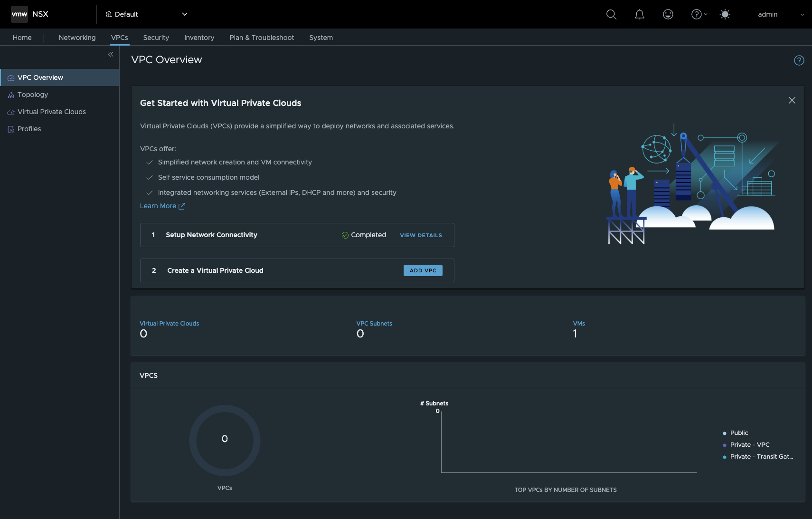This screenshot has height=519, width=812.
Task: Open Virtual Private Clouds in the sidebar
Action: (52, 112)
